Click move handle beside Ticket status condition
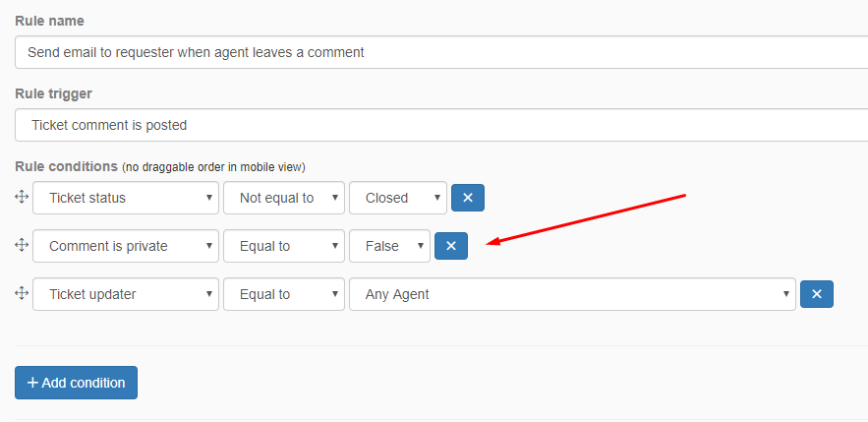The image size is (868, 422). coord(21,197)
